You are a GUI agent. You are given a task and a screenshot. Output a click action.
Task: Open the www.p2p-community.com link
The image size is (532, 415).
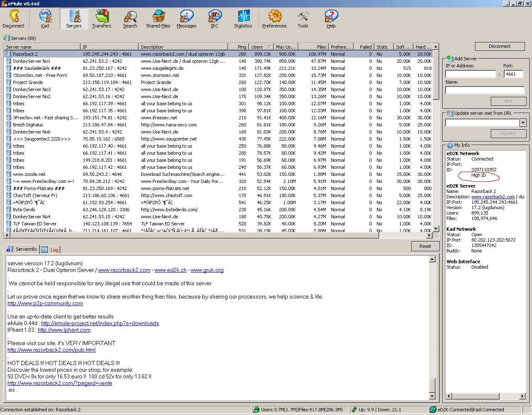pyautogui.click(x=45, y=304)
